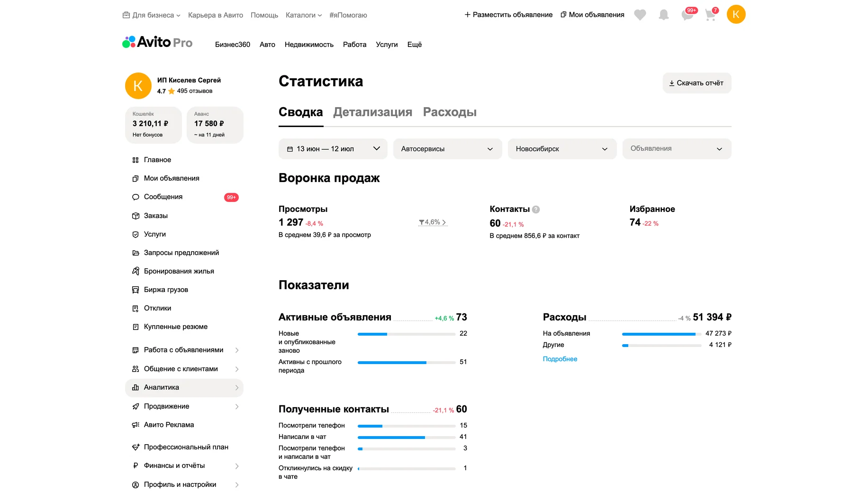This screenshot has width=868, height=493.
Task: Click the Активны с прошлого периода bar
Action: (407, 363)
